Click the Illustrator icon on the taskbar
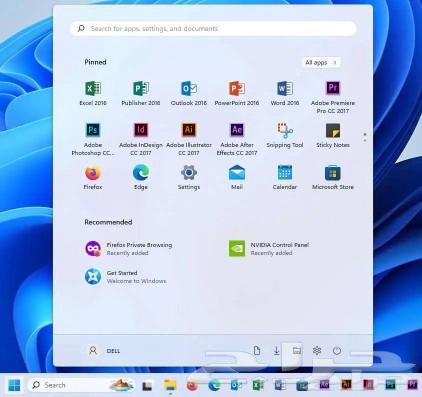422x397 pixels. [346, 385]
